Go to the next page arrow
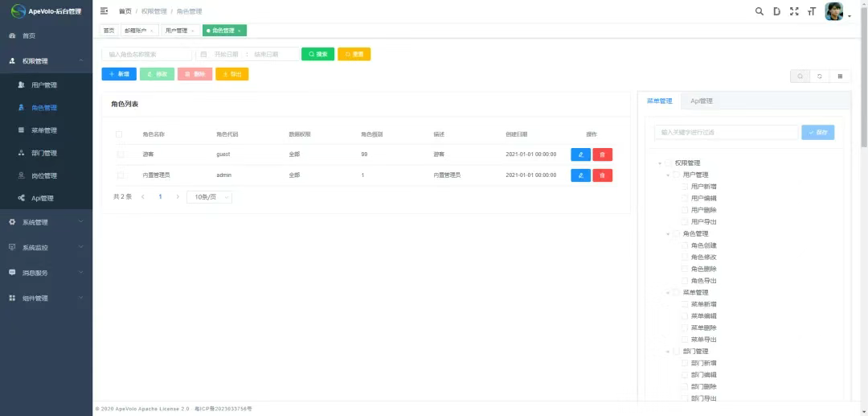868x416 pixels. (x=178, y=196)
